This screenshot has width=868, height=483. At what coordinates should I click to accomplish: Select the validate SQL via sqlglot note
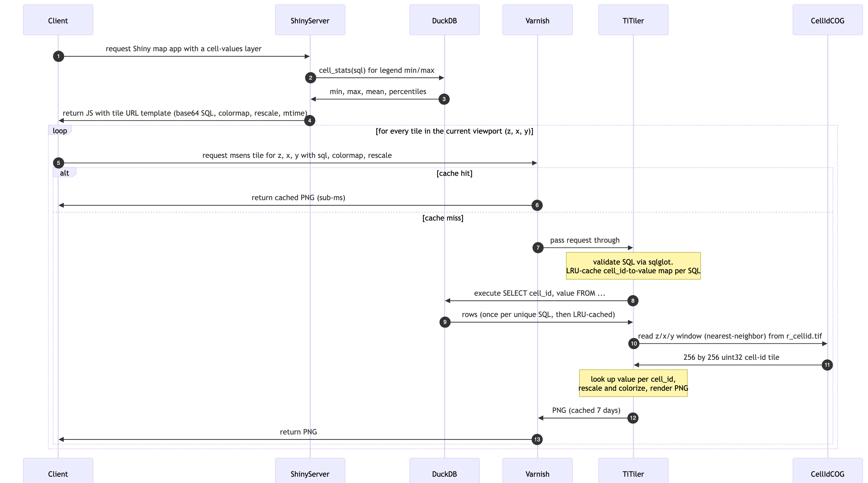pos(633,266)
